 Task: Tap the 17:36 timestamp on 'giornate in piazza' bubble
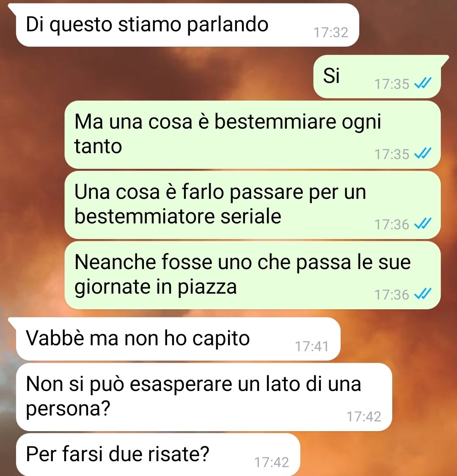[x=392, y=295]
